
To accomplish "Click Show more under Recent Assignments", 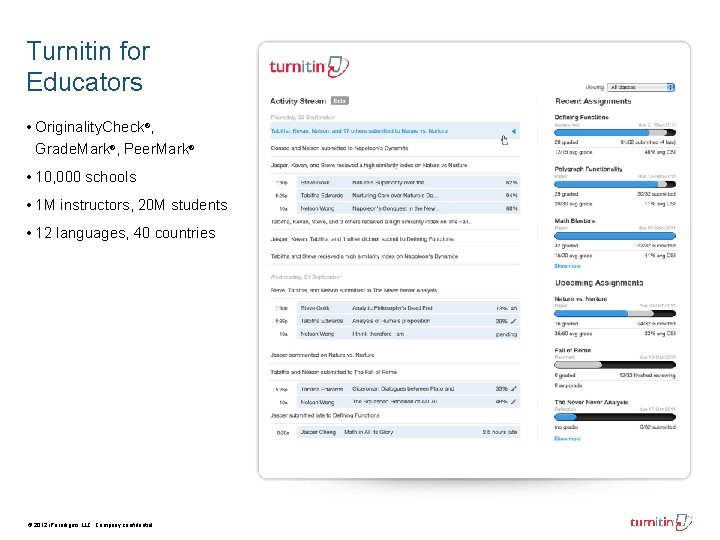I will [x=567, y=266].
